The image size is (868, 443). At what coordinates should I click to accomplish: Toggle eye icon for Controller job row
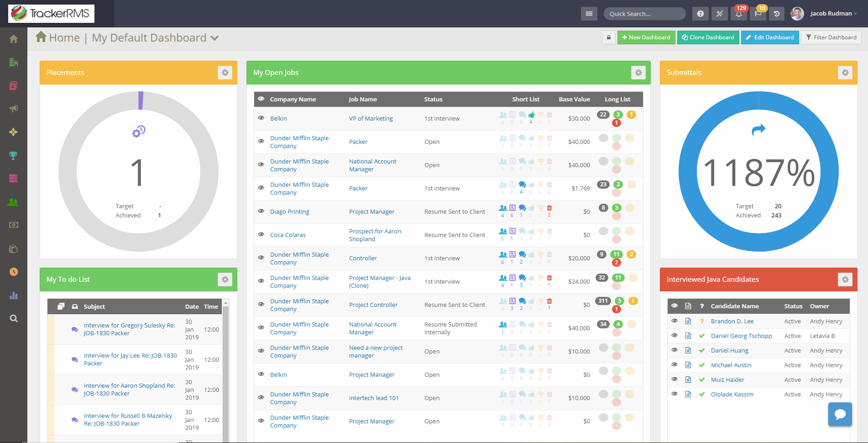pyautogui.click(x=261, y=258)
